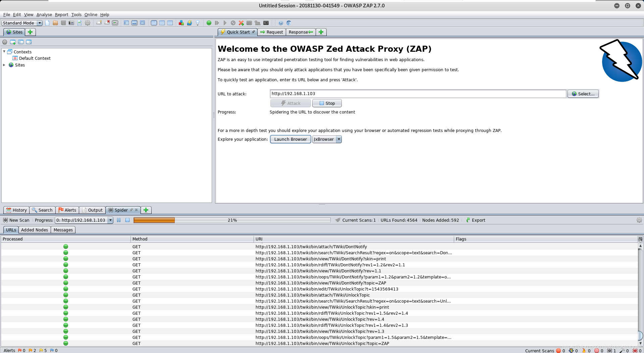Switch to the History tab
This screenshot has width=644, height=353.
(16, 210)
